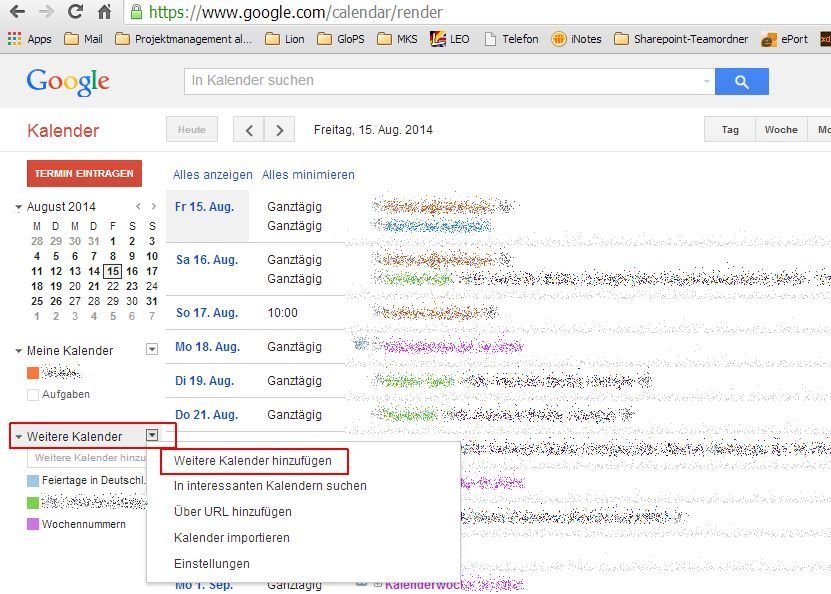This screenshot has height=594, width=831.
Task: Click the browser back arrow
Action: pos(17,12)
